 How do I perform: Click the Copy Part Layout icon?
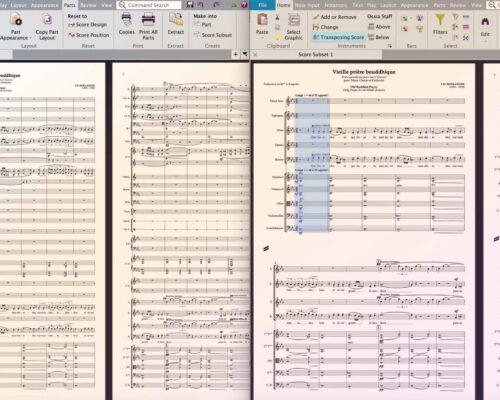pyautogui.click(x=47, y=20)
